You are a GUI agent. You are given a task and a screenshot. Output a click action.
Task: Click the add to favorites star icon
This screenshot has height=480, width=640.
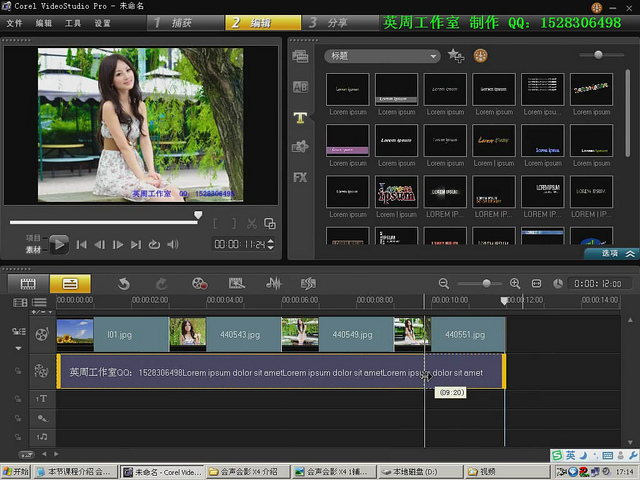456,56
